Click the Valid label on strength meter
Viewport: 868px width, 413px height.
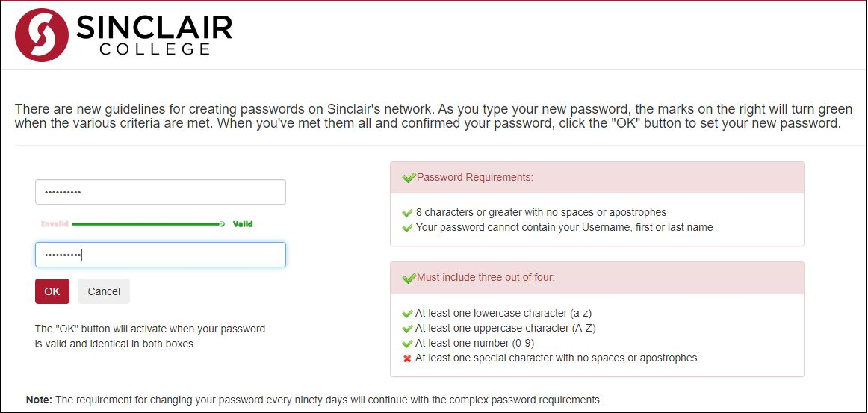243,223
